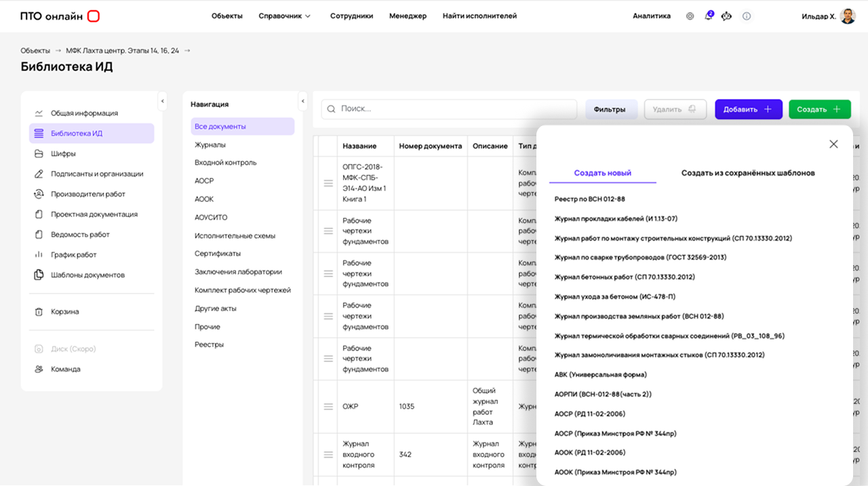
Task: Click the info circle icon
Action: click(747, 16)
